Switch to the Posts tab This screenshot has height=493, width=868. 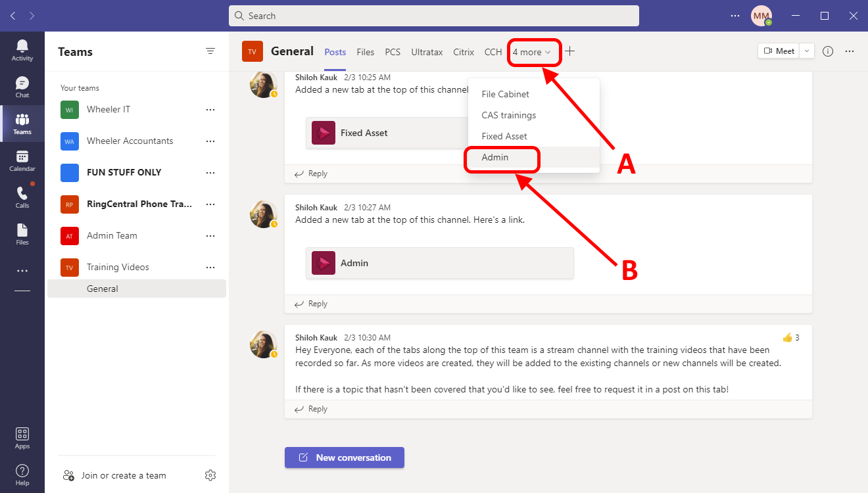[335, 52]
